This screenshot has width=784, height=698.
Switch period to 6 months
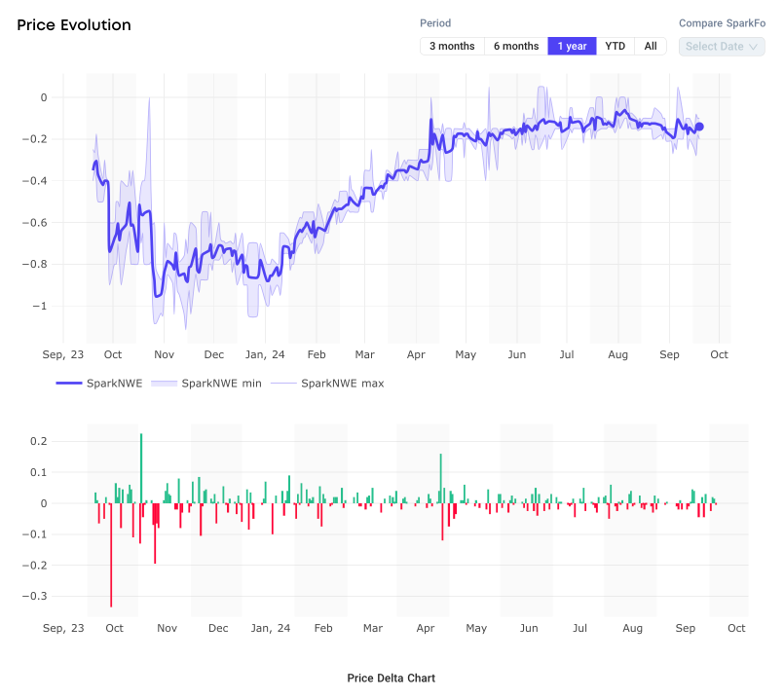tap(516, 46)
